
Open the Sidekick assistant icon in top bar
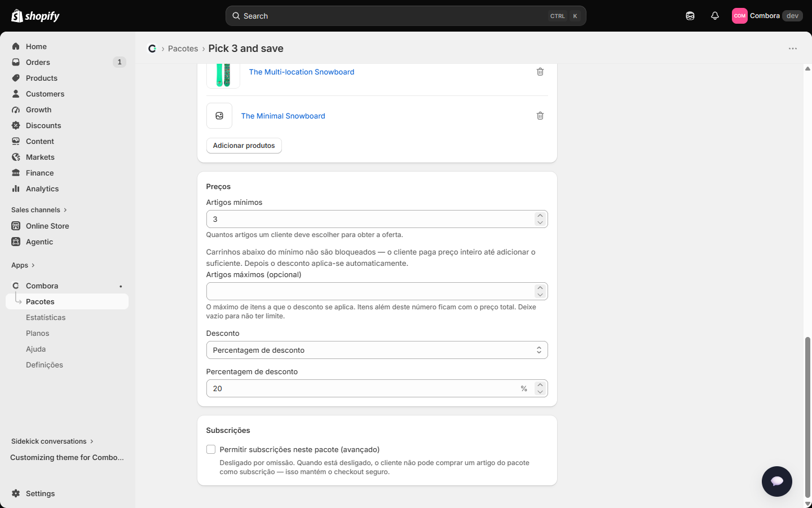pyautogui.click(x=690, y=16)
